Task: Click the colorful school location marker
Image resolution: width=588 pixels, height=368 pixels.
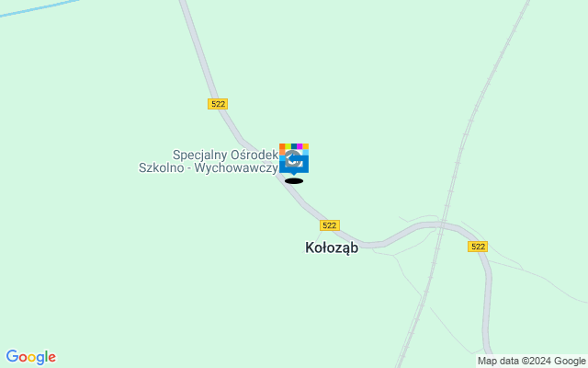Action: [294, 159]
